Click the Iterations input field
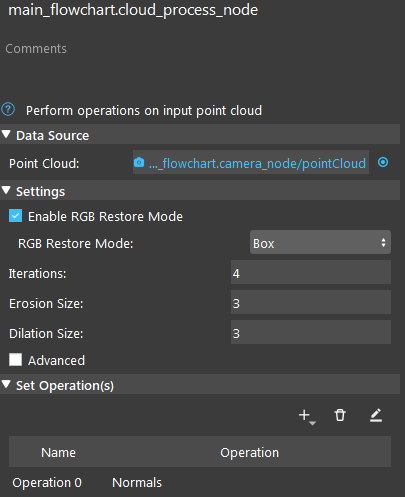Screen dimensions: 405x497 tap(311, 272)
